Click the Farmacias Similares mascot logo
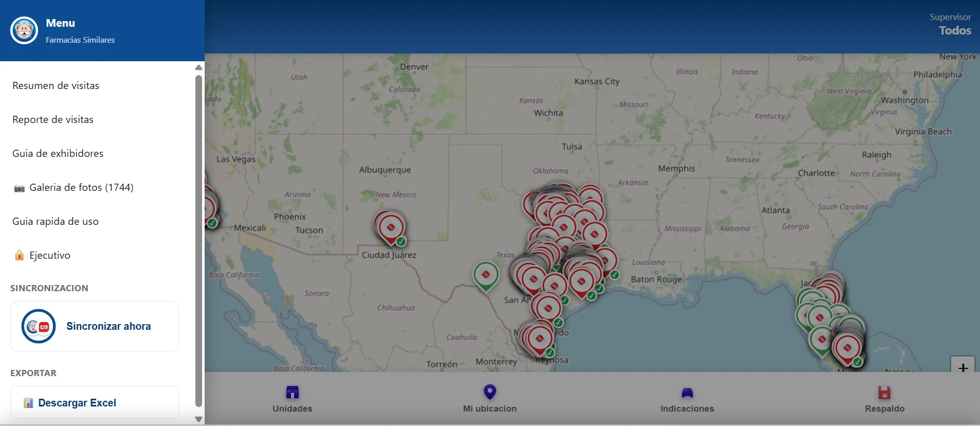The height and width of the screenshot is (426, 980). pos(24,30)
